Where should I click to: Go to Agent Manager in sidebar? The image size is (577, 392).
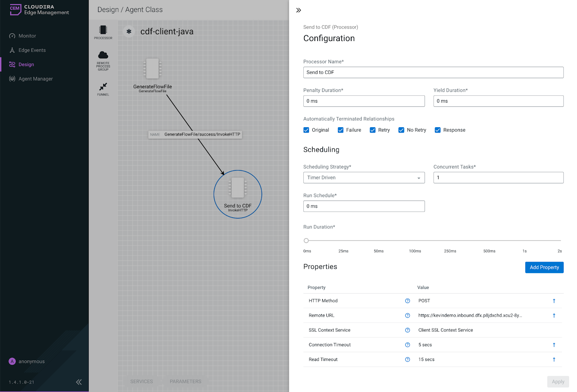point(35,79)
